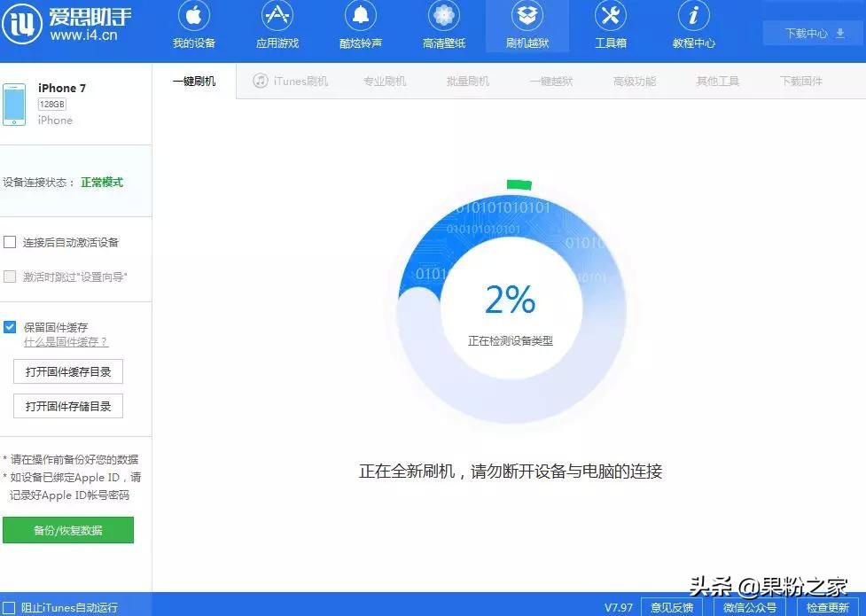The height and width of the screenshot is (616, 866).
Task: Open the 我的设备 (My Device) section
Action: tap(193, 27)
